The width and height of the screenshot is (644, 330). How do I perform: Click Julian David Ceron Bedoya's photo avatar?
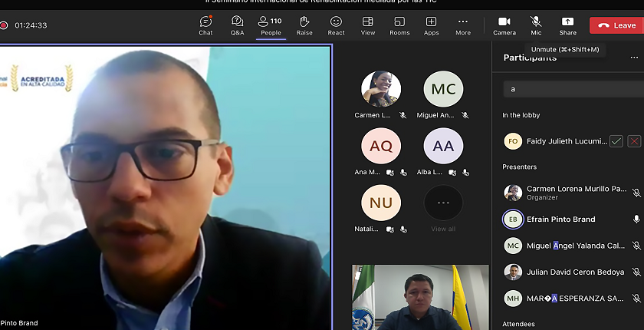[513, 272]
